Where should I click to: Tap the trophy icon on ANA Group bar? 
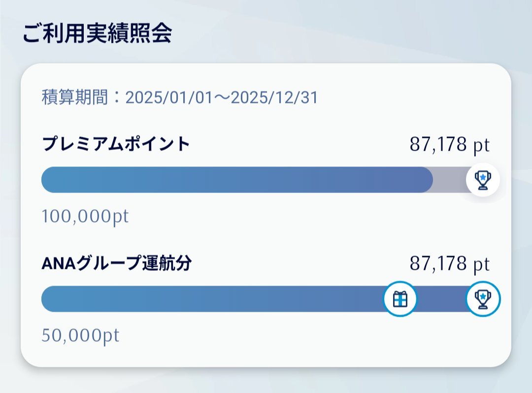point(483,299)
